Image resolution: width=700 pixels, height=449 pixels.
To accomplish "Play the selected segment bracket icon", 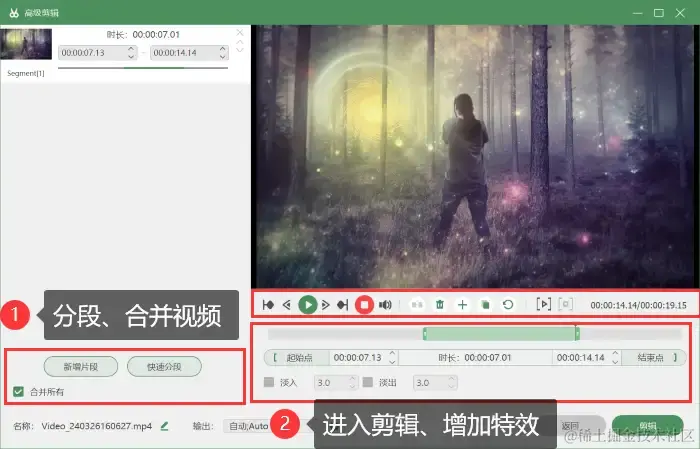I will pos(543,304).
